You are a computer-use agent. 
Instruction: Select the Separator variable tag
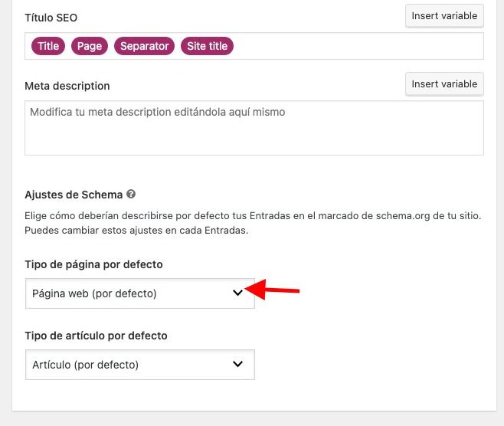144,46
